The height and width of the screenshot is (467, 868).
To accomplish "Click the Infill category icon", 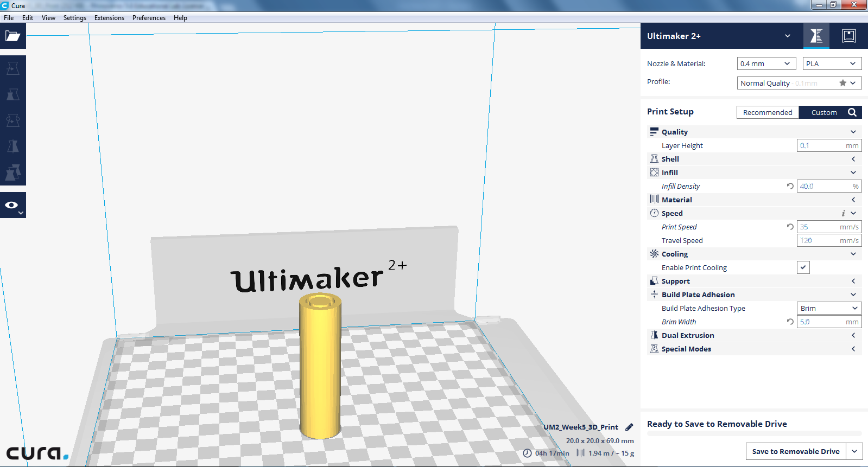I will pyautogui.click(x=654, y=172).
